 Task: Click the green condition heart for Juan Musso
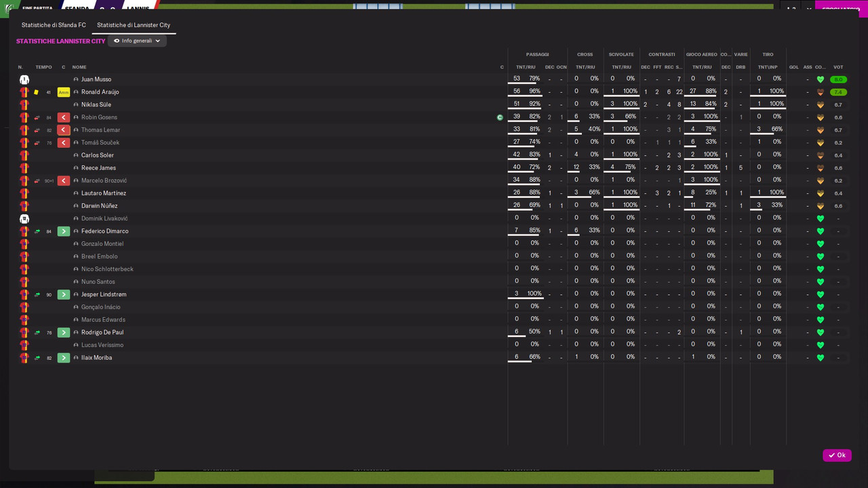(821, 79)
